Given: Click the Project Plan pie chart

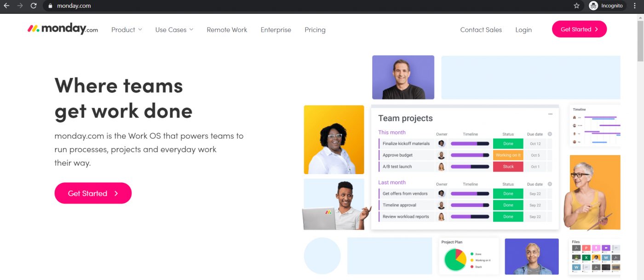Looking at the screenshot, I should pyautogui.click(x=455, y=260).
